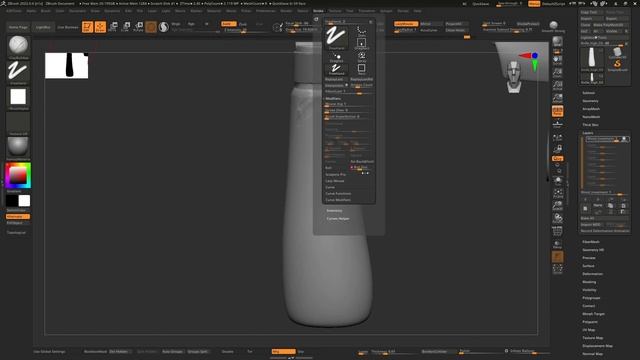Image resolution: width=640 pixels, height=360 pixels.
Task: Toggle the Gizmo 3D button
Action: 151,27
